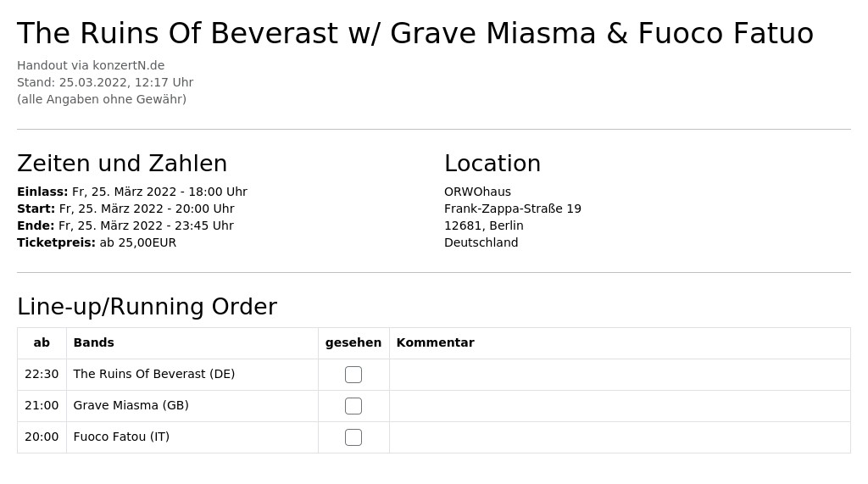This screenshot has height=484, width=868.
Task: Mark Fuoco Fatou as gesehen
Action: (353, 437)
